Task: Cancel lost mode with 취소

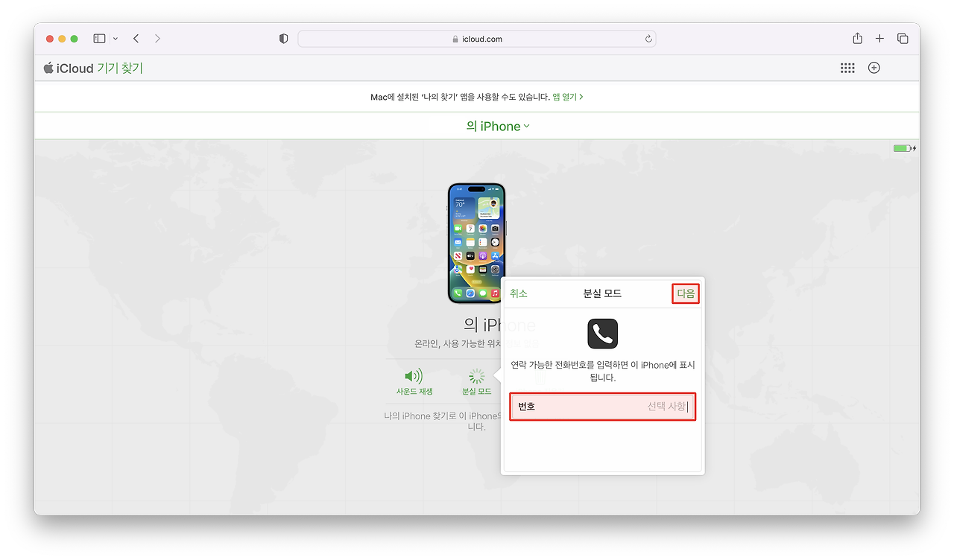Action: click(x=519, y=293)
